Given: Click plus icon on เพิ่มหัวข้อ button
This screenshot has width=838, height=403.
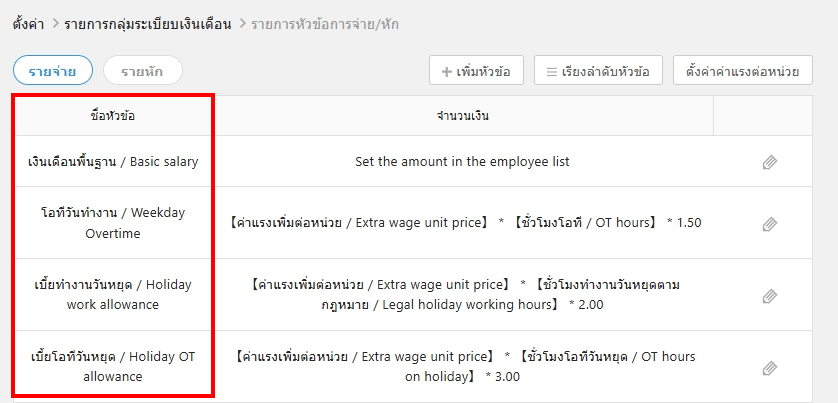Looking at the screenshot, I should (x=446, y=72).
